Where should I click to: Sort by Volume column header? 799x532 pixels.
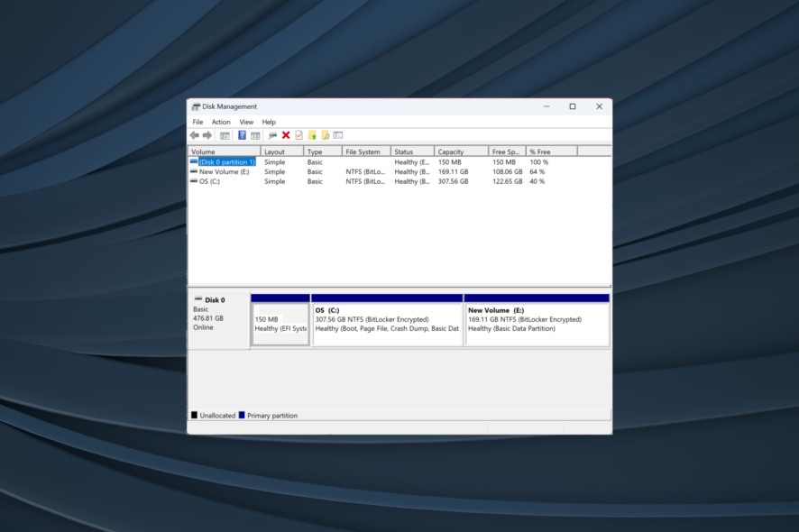click(x=225, y=151)
